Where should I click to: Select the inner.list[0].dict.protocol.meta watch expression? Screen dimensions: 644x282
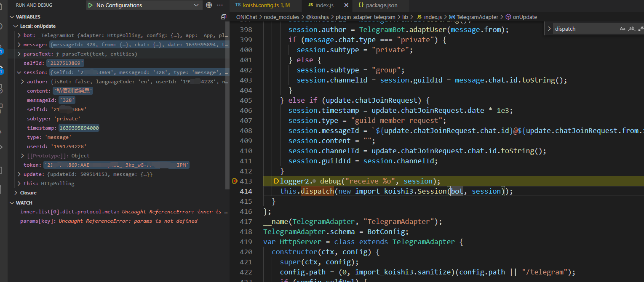[x=119, y=212]
